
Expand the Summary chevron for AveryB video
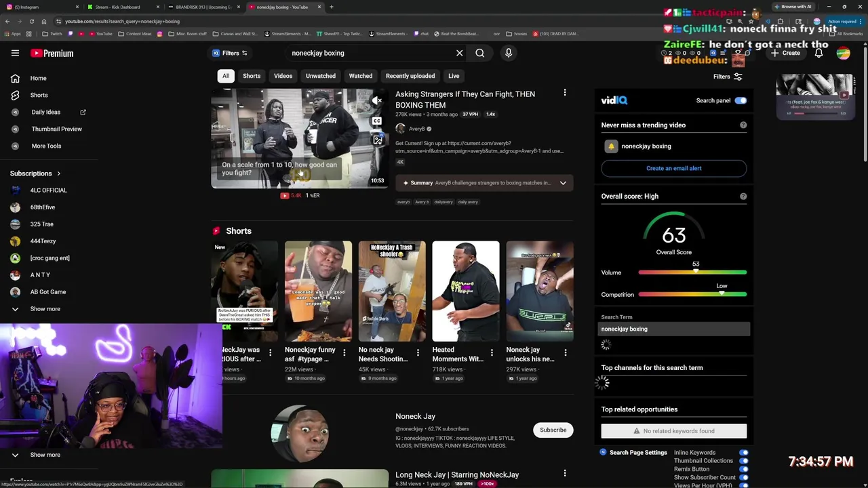[563, 183]
